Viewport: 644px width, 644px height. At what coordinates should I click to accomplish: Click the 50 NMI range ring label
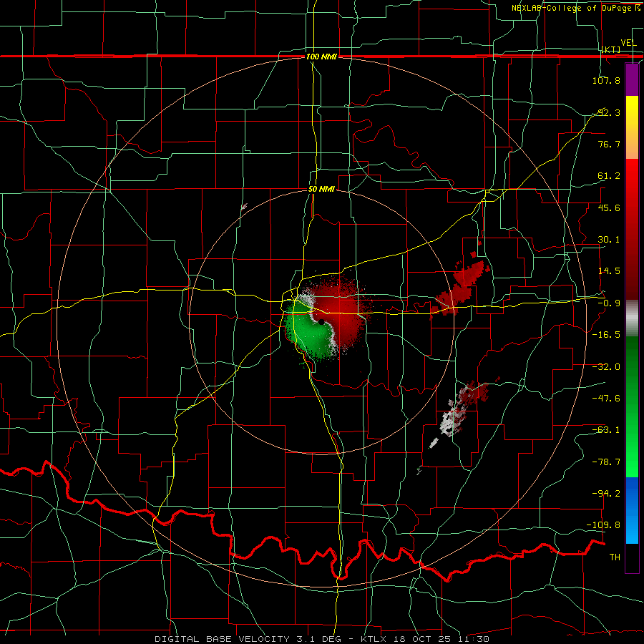[x=321, y=190]
